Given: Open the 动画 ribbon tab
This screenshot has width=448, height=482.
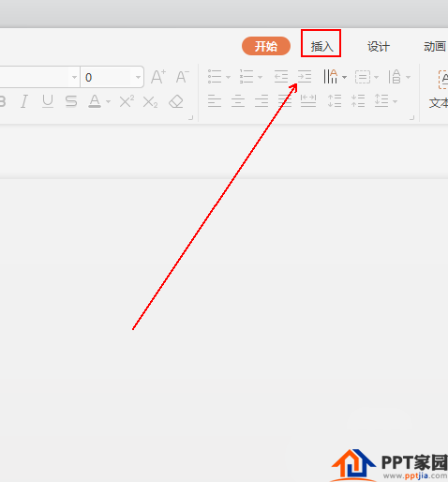Looking at the screenshot, I should (x=435, y=47).
